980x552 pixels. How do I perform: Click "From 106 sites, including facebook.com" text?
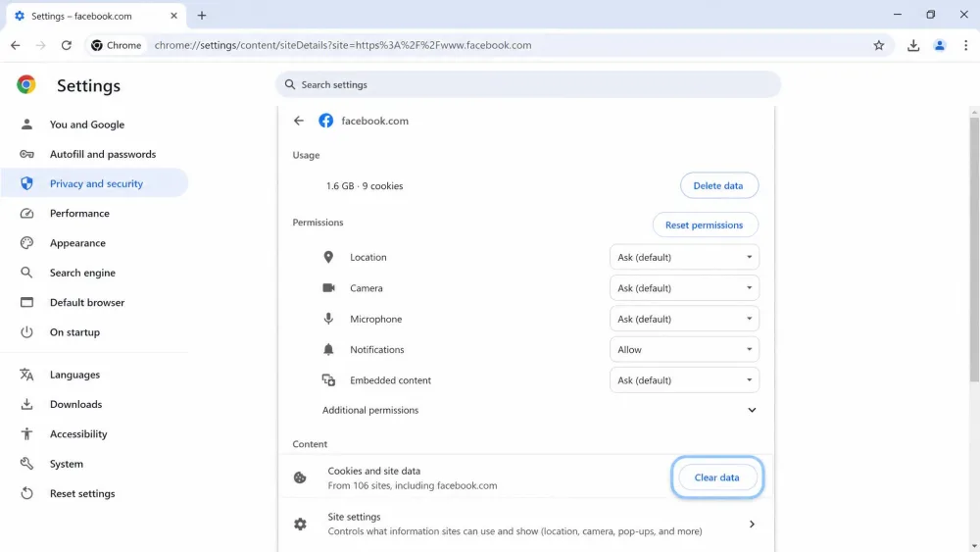tap(413, 485)
